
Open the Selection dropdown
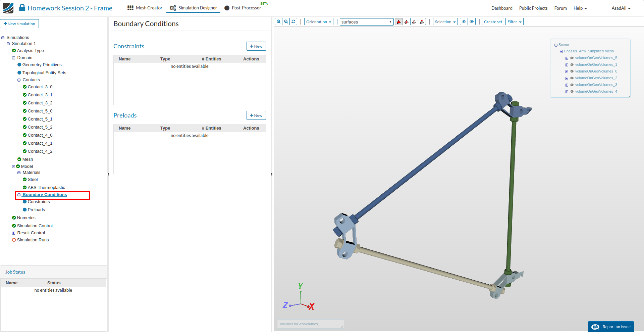[445, 22]
